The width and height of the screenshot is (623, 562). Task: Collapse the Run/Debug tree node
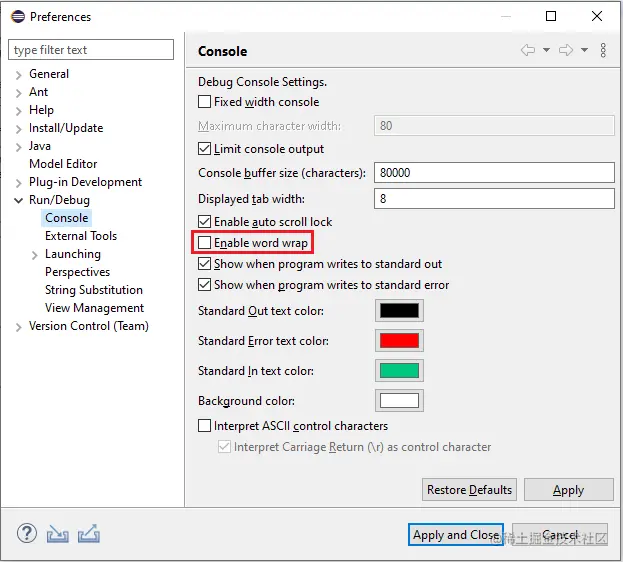click(18, 200)
